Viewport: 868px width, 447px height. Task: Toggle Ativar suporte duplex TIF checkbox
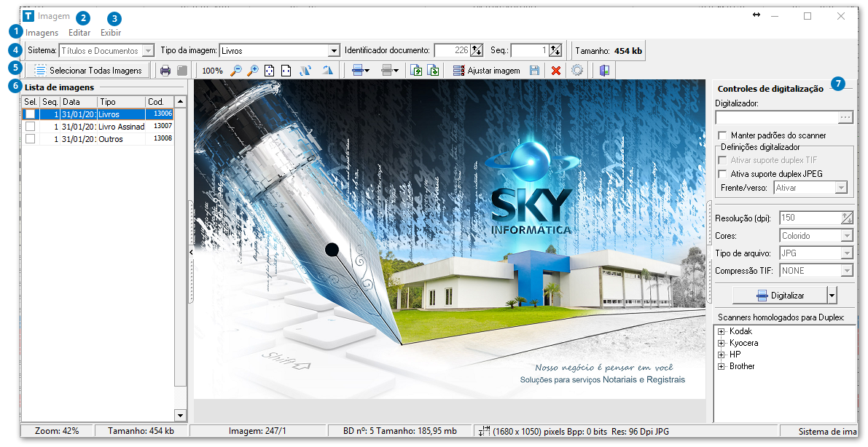pos(722,160)
